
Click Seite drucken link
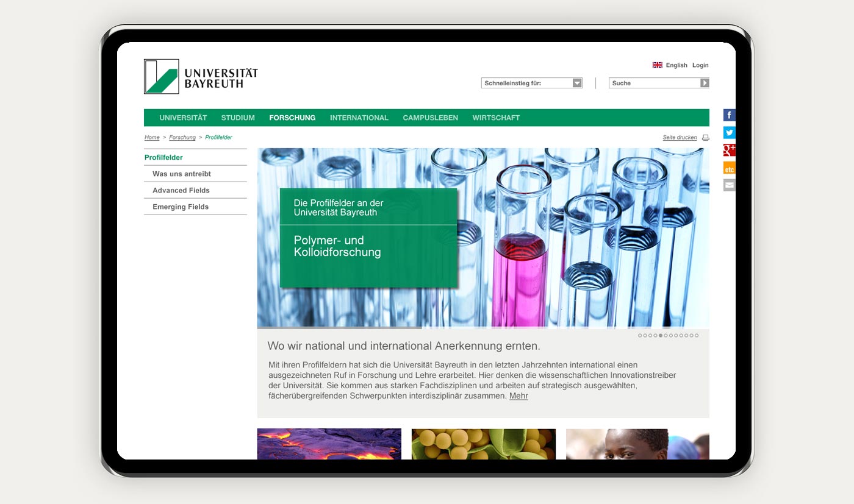pyautogui.click(x=680, y=138)
